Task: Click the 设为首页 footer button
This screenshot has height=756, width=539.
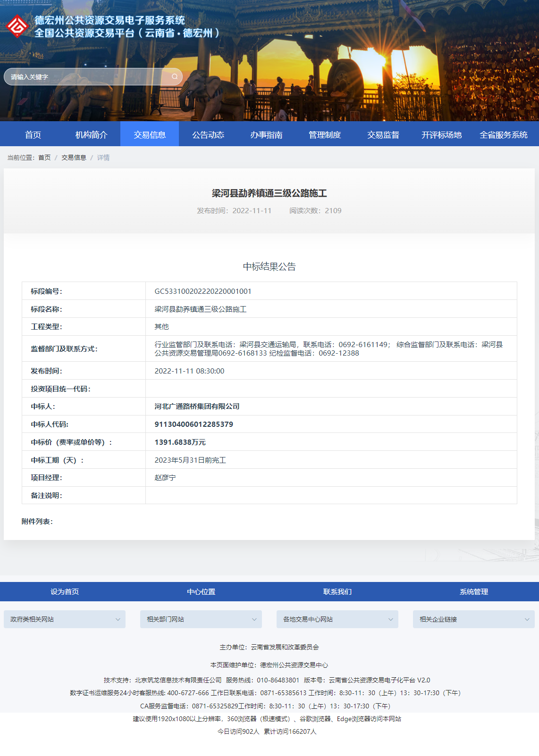Action: click(65, 592)
